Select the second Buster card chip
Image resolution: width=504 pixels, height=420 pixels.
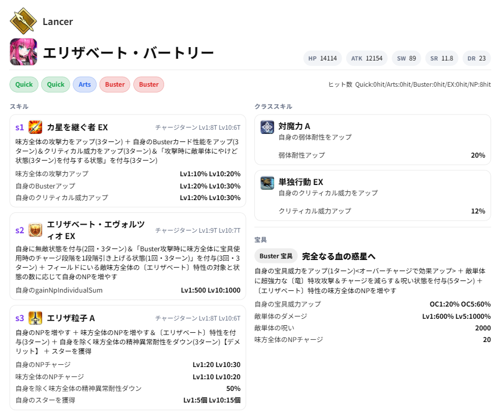click(x=149, y=84)
